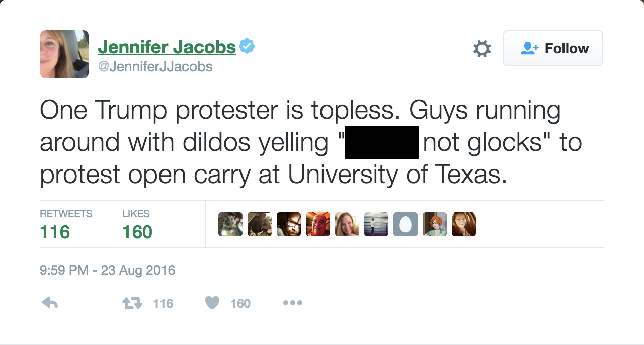Click the settings gear icon

coord(481,49)
